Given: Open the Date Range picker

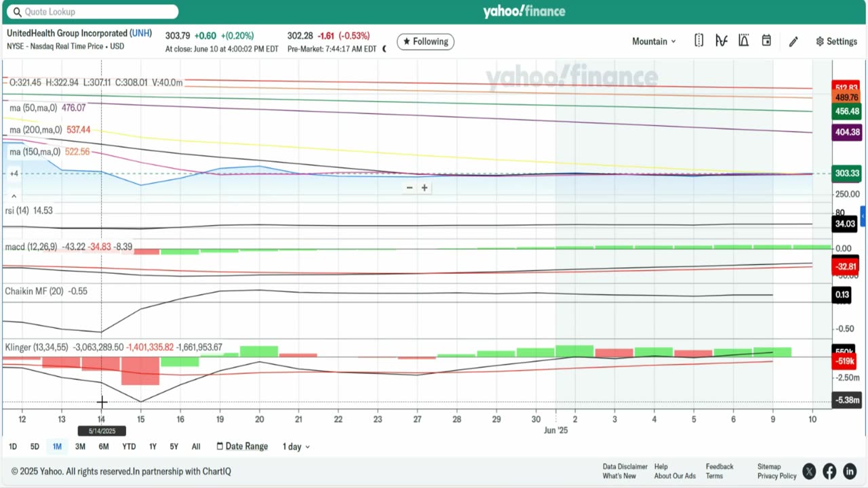Looking at the screenshot, I should pyautogui.click(x=242, y=446).
